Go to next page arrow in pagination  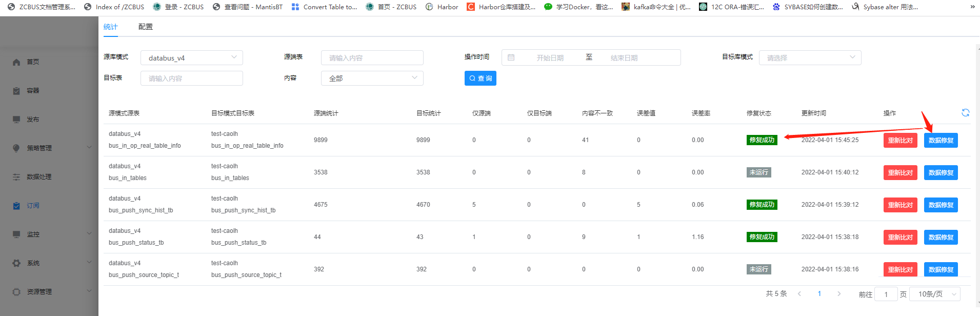coord(839,294)
